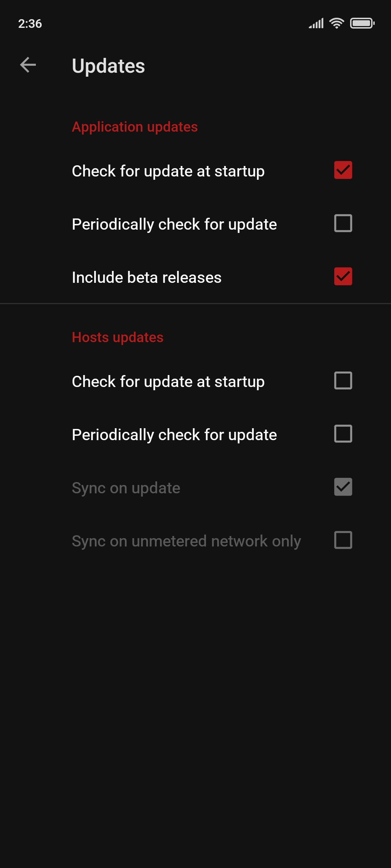Tap the Wi-Fi icon in the status bar
This screenshot has height=868, width=391.
click(336, 23)
